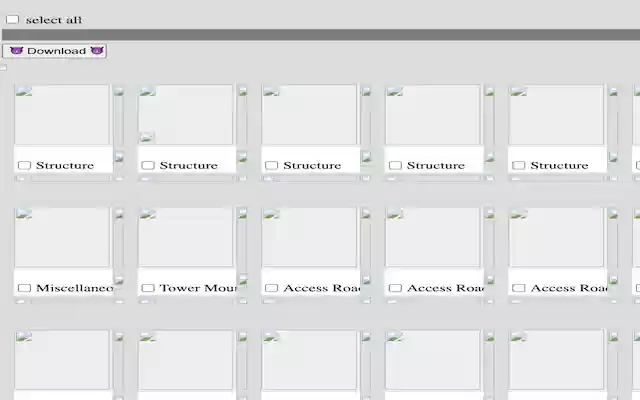Viewport: 640px width, 400px height.
Task: Open the second Structure image thumbnail
Action: 186,115
